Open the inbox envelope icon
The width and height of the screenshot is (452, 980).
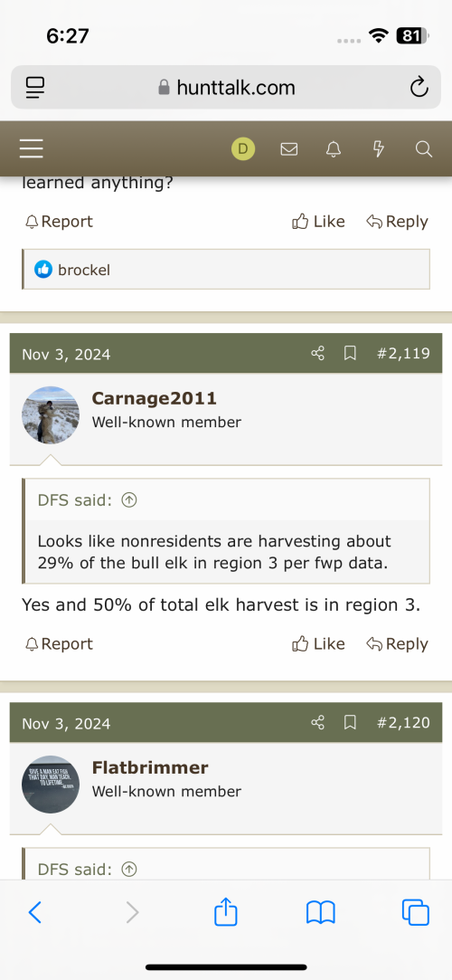click(x=288, y=148)
